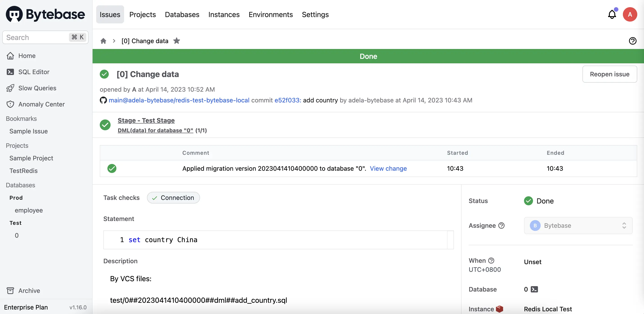Open the SQL Editor from the sidebar

pyautogui.click(x=34, y=72)
